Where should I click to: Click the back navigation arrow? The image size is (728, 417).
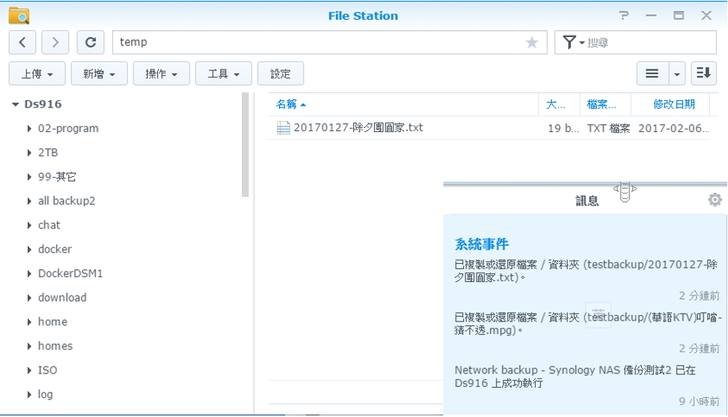pos(23,42)
